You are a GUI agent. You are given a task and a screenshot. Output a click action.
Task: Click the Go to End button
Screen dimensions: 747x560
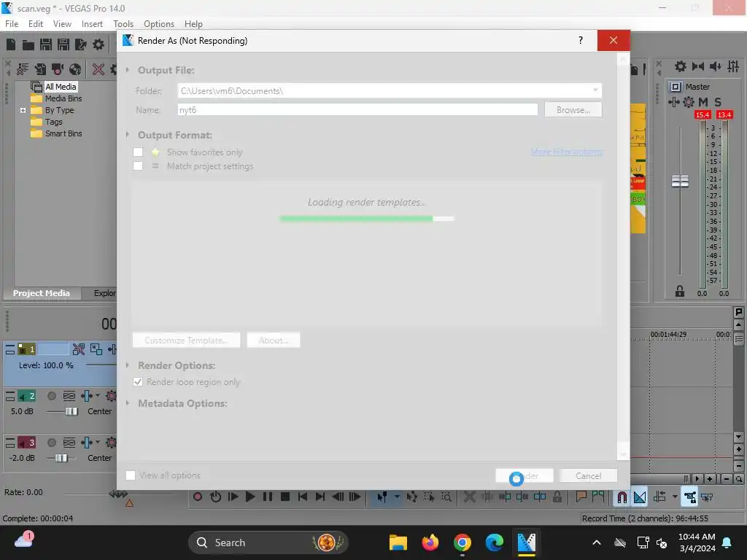pyautogui.click(x=320, y=497)
